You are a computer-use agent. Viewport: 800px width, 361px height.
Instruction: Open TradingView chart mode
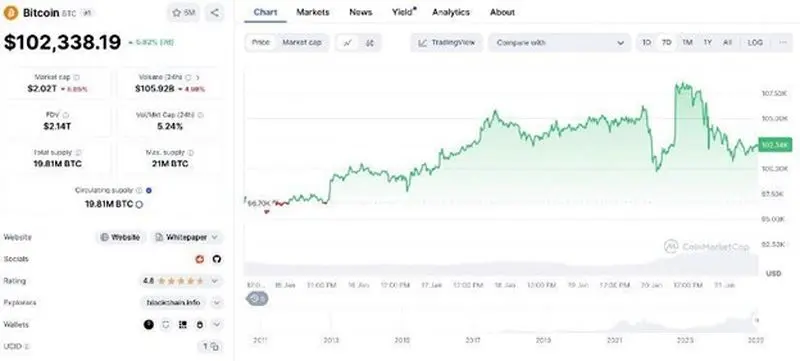click(446, 43)
